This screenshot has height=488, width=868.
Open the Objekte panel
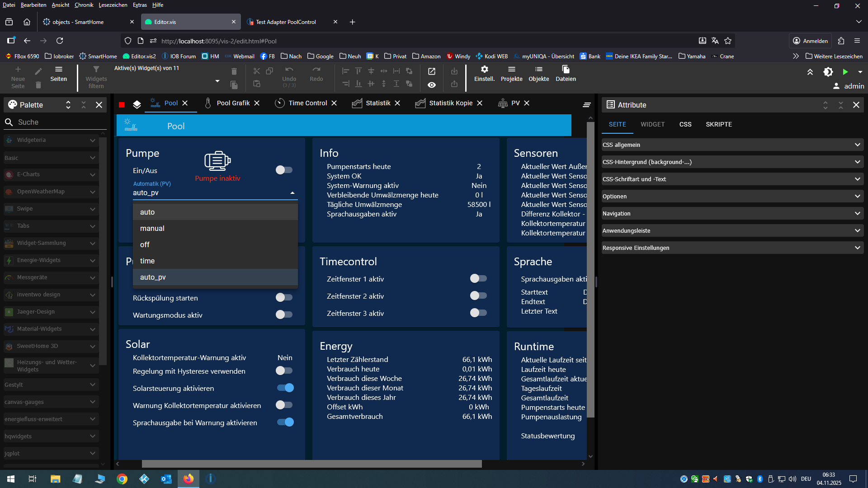tap(538, 74)
